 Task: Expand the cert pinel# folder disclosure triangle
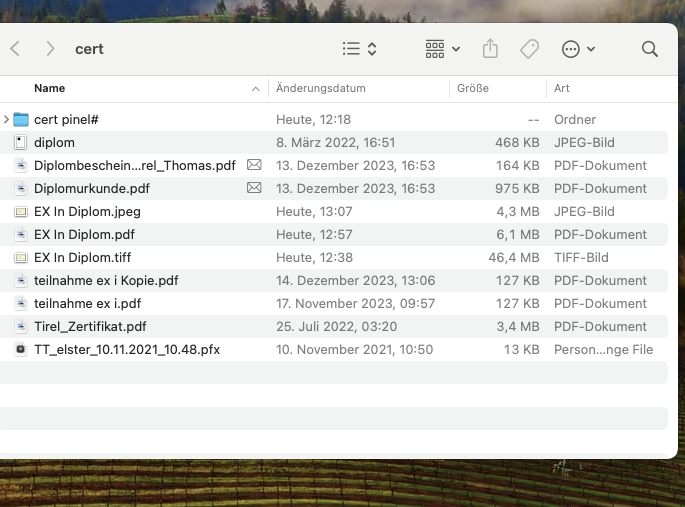click(x=6, y=119)
